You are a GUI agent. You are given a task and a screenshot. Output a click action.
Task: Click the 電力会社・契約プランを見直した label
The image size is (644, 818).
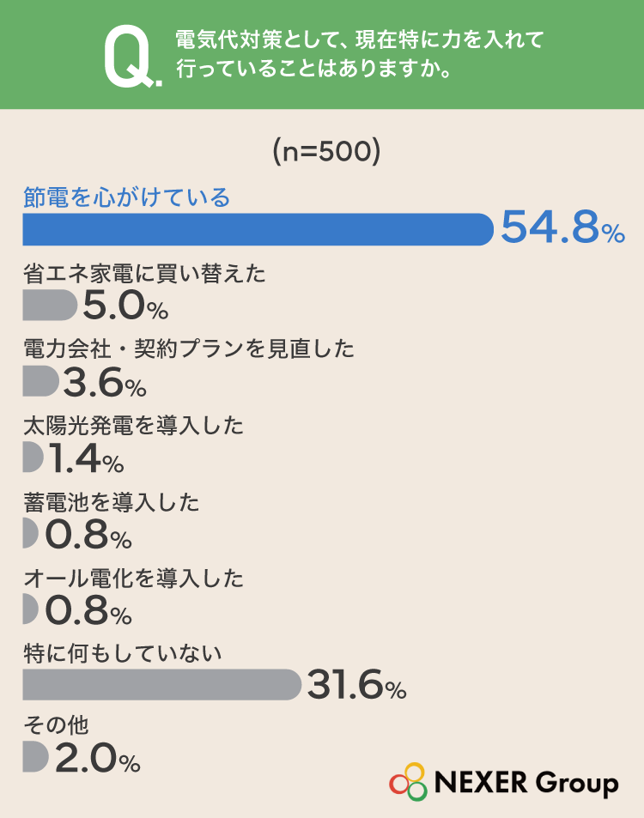tap(189, 349)
